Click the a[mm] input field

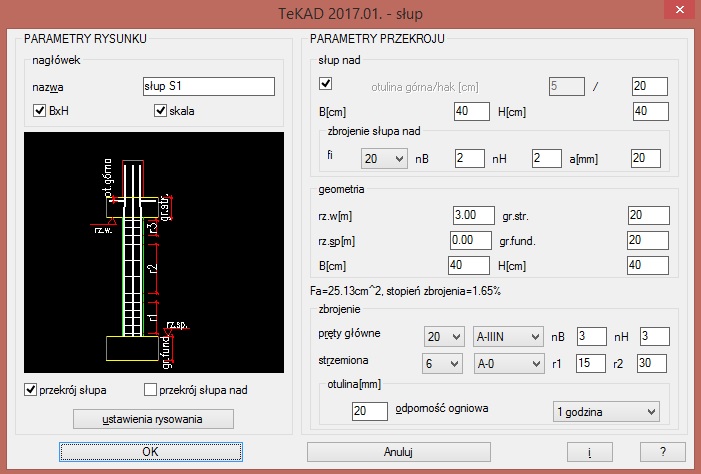(x=646, y=159)
